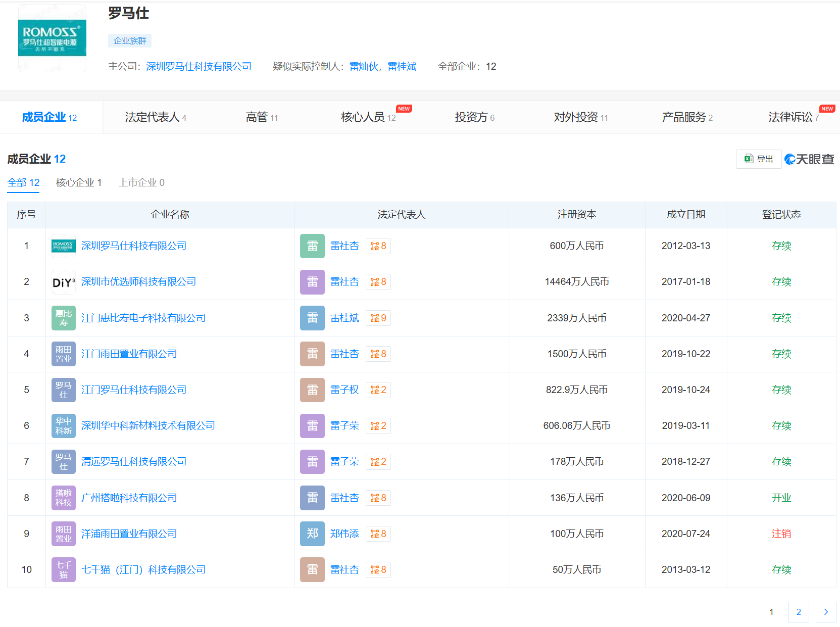Image resolution: width=840 pixels, height=627 pixels.
Task: Open the 雷灿伙 controller profile link
Action: (x=363, y=66)
